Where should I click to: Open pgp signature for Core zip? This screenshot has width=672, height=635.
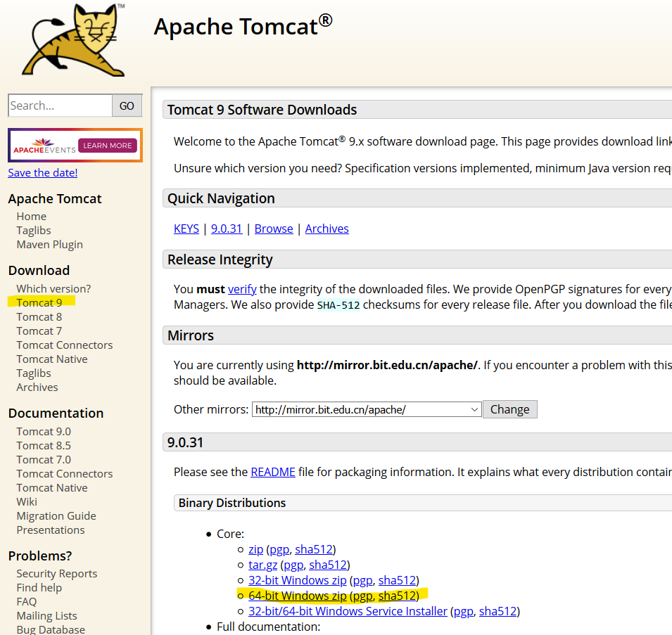[x=279, y=550]
